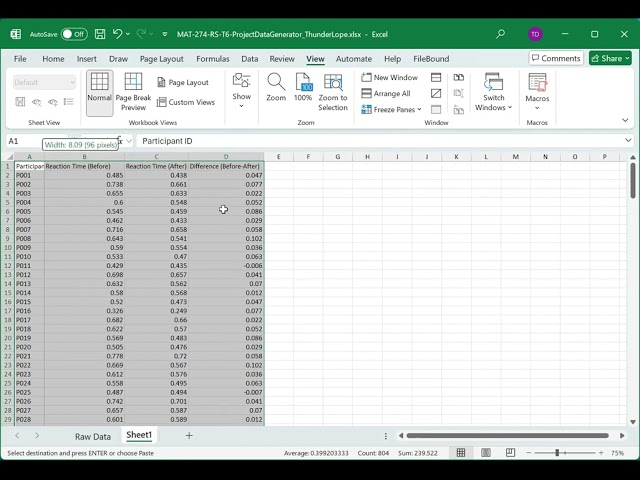Click Zoom to Selection
This screenshot has height=480, width=640.
pyautogui.click(x=333, y=92)
